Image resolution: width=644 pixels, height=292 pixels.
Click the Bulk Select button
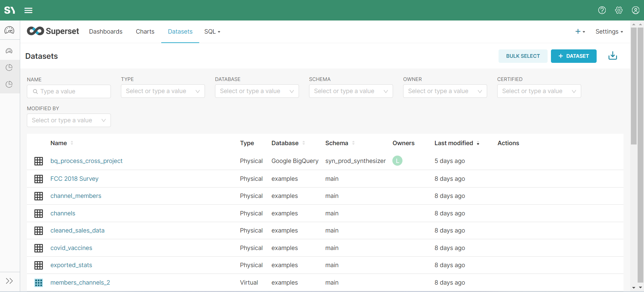(x=523, y=56)
